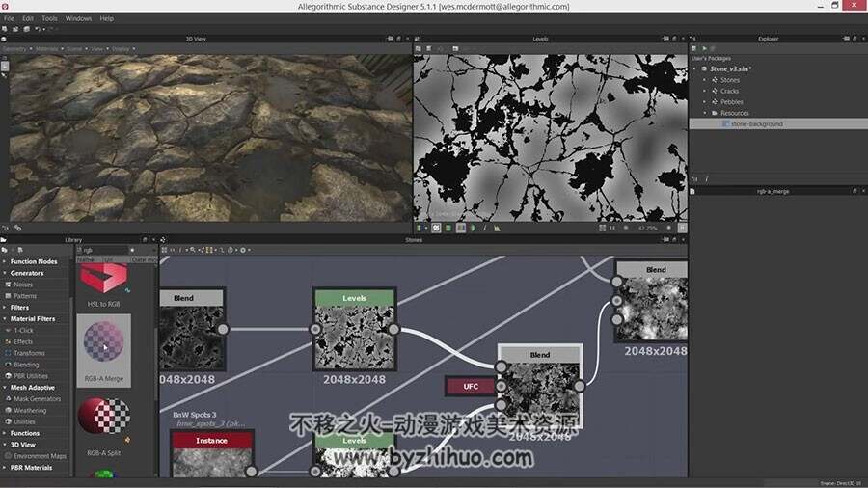The image size is (868, 488).
Task: Open the Windows menu
Action: click(78, 18)
